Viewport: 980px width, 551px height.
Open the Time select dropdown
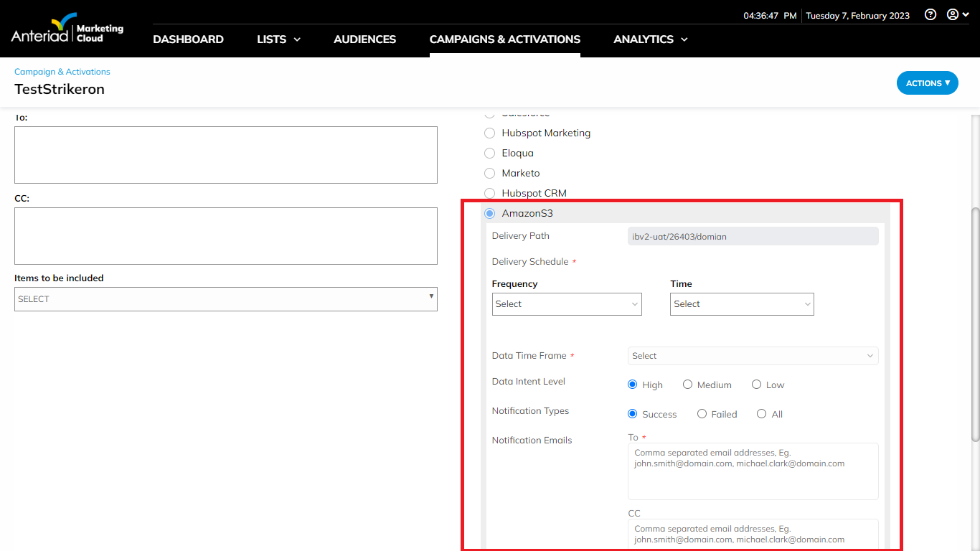[742, 304]
